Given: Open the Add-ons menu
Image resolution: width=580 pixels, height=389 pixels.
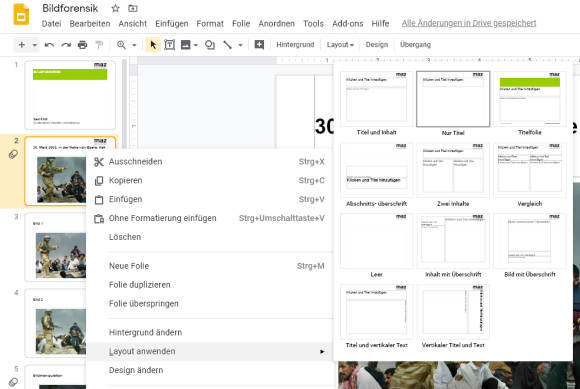Looking at the screenshot, I should coord(347,24).
